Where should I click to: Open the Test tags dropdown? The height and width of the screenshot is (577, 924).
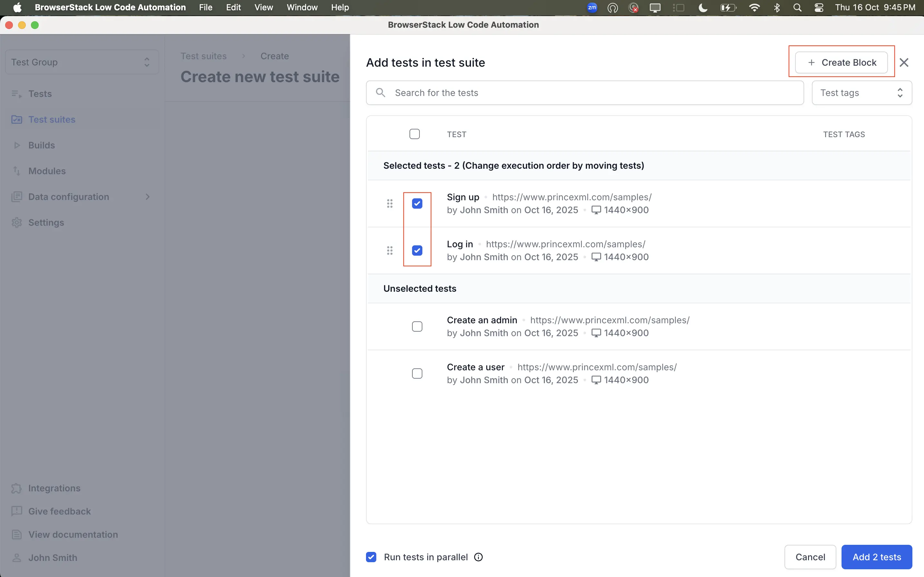pos(861,93)
